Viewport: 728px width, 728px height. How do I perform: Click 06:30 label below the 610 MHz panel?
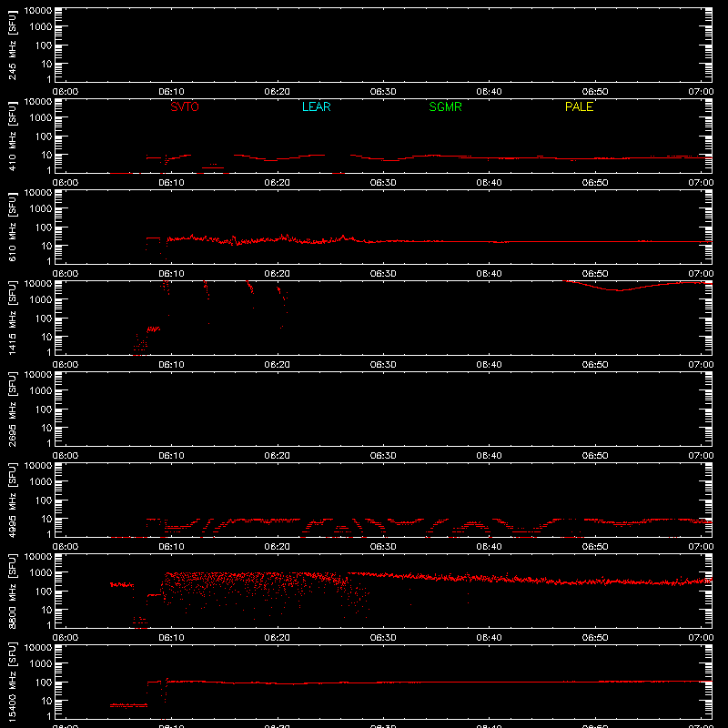coord(383,274)
